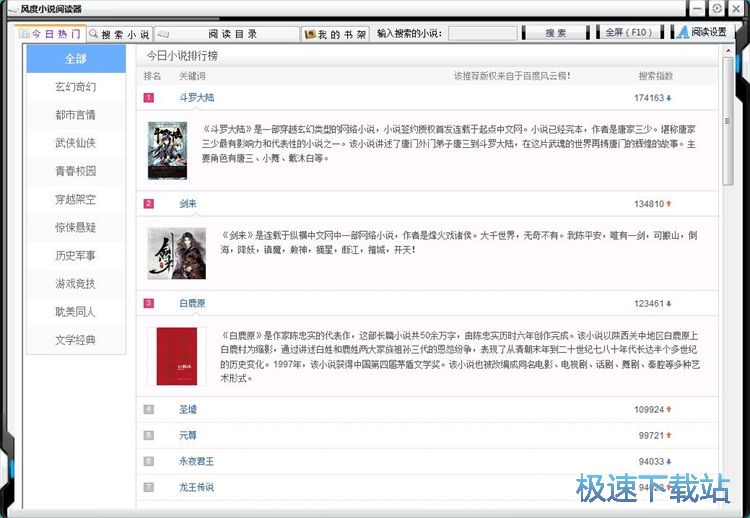Image resolution: width=750 pixels, height=518 pixels.
Task: Click the rank 3 badge
Action: 149,303
